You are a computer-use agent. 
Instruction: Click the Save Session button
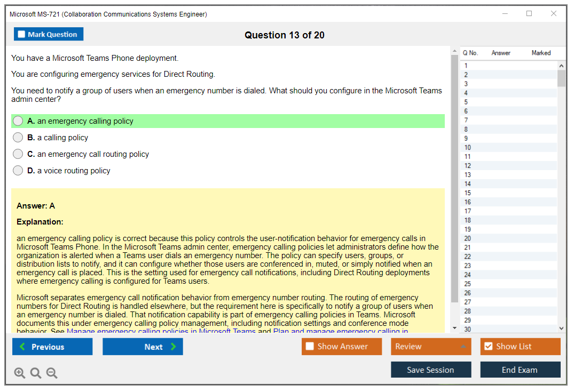pyautogui.click(x=431, y=370)
